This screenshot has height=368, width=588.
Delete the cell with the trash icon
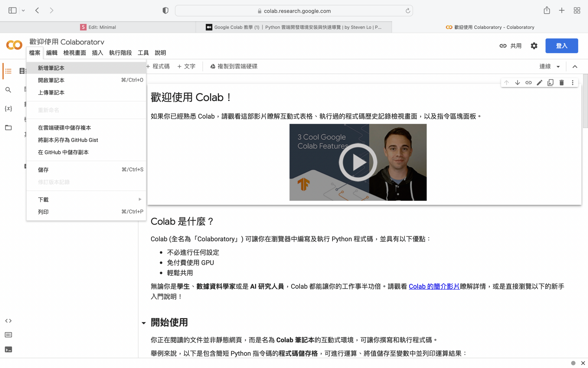pyautogui.click(x=561, y=83)
